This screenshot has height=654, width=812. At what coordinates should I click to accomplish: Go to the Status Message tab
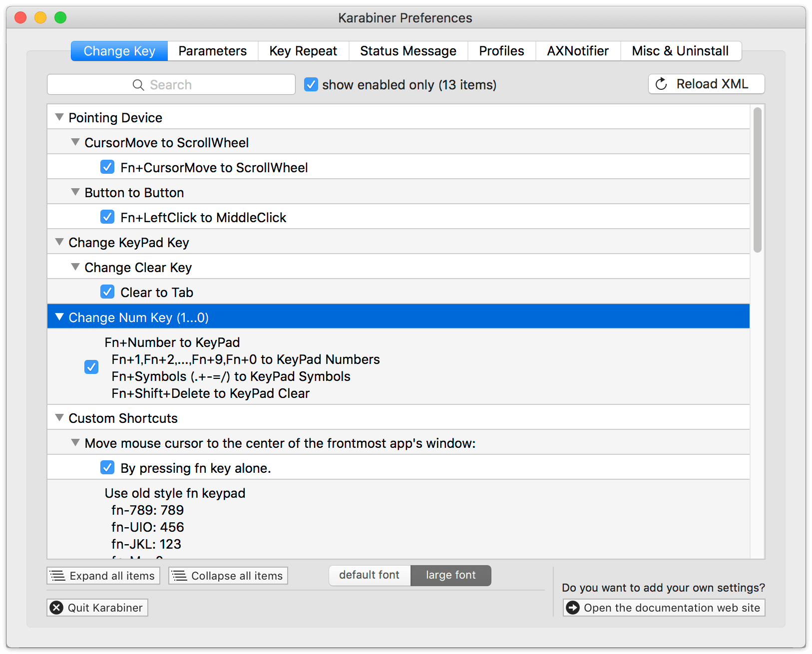pos(408,51)
